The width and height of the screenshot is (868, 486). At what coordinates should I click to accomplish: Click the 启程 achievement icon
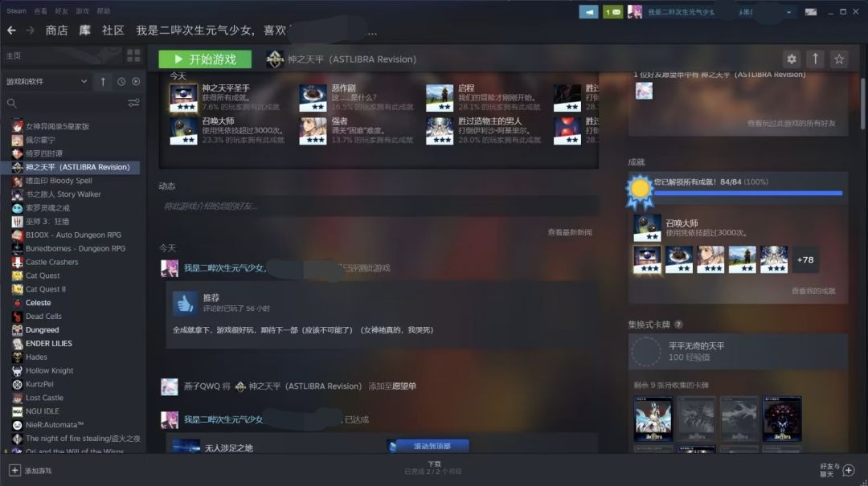coord(440,98)
